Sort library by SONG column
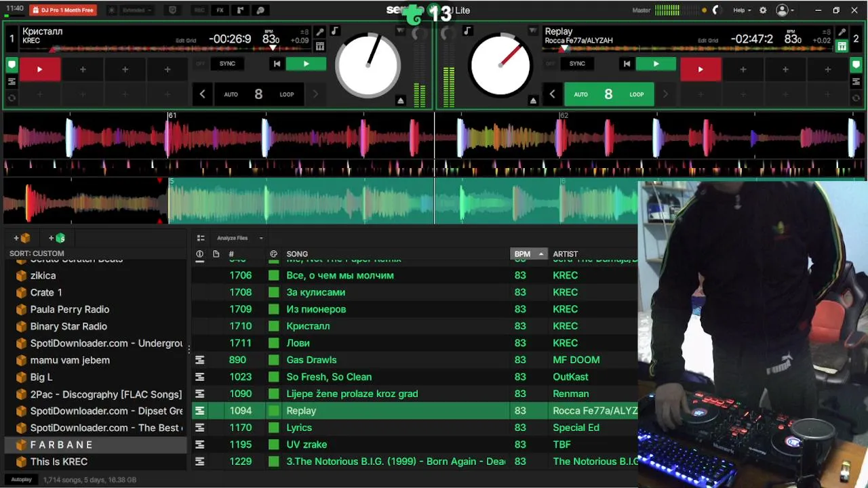Screen dimensions: 868x488 pyautogui.click(x=297, y=254)
